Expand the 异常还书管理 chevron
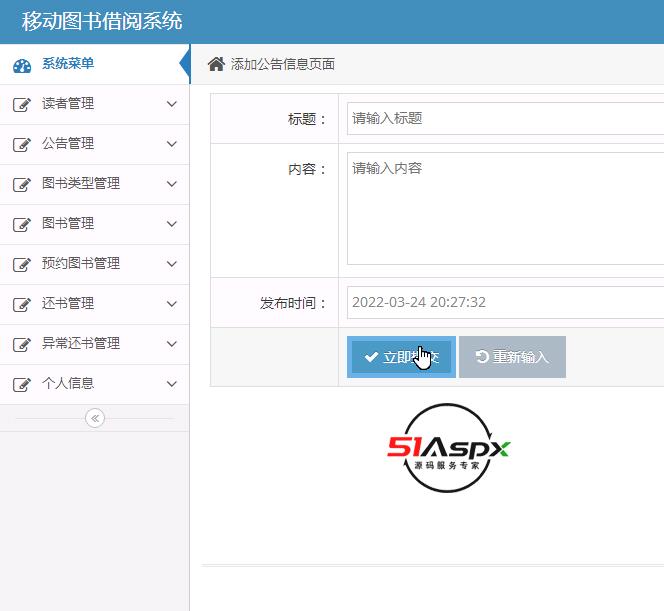Viewport: 664px width, 611px height. [172, 343]
